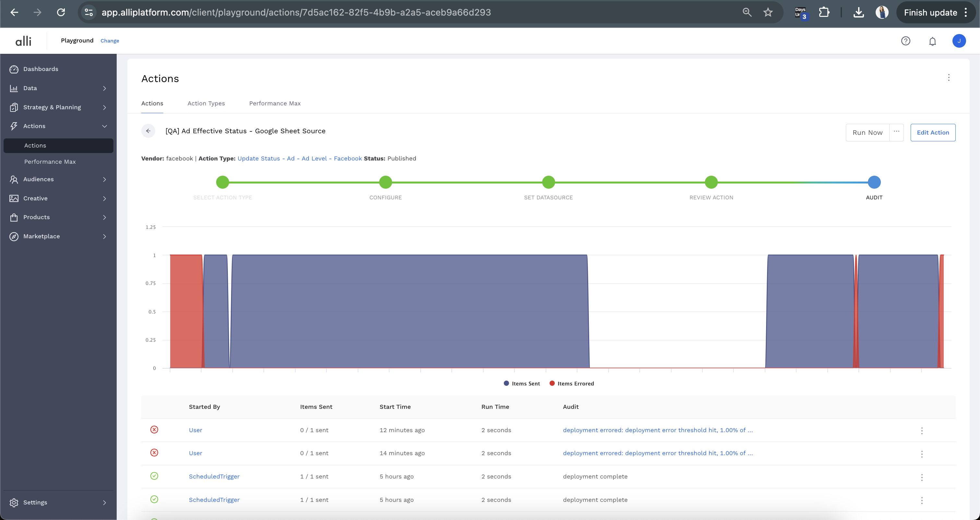The width and height of the screenshot is (980, 520).
Task: Switch to the Action Types tab
Action: click(206, 103)
